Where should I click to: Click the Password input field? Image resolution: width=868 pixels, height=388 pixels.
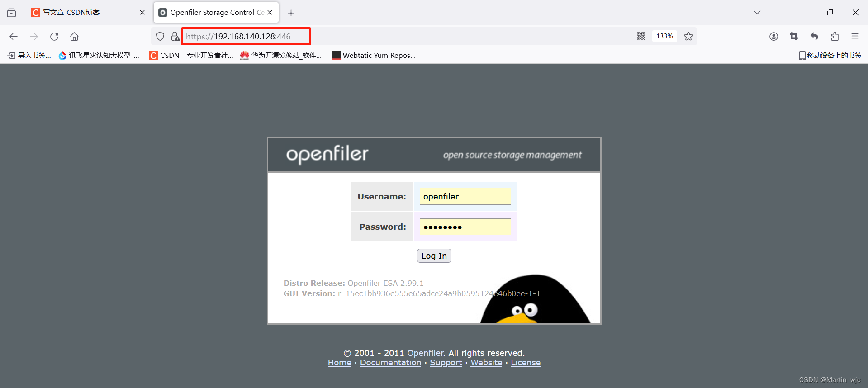pos(465,227)
